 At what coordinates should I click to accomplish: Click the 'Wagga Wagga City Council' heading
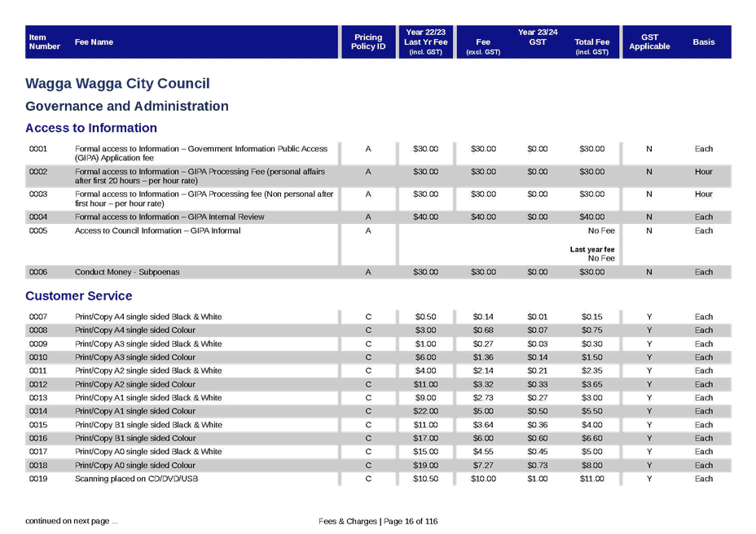coord(117,83)
